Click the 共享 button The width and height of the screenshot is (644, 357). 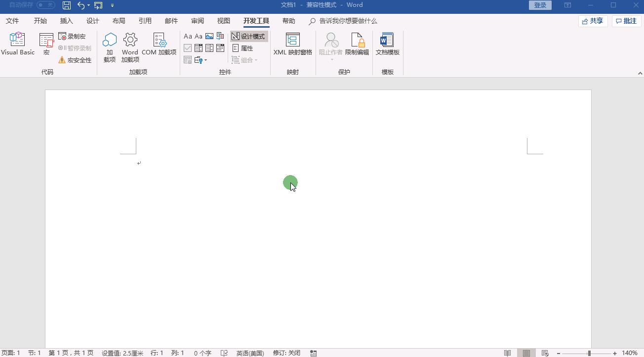[593, 21]
